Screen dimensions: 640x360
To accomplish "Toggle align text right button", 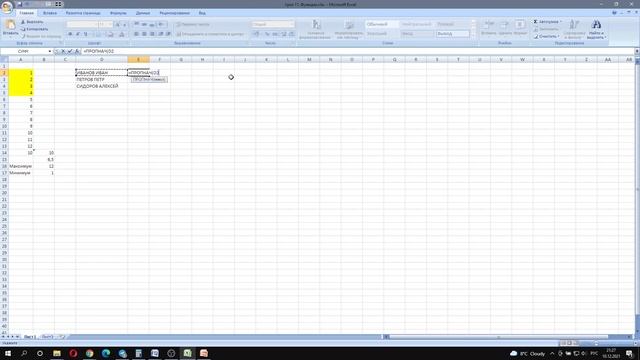I will click(x=152, y=34).
